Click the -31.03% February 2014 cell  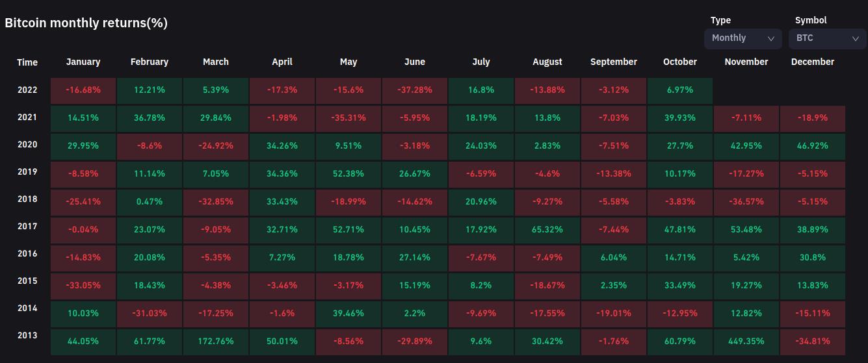150,314
